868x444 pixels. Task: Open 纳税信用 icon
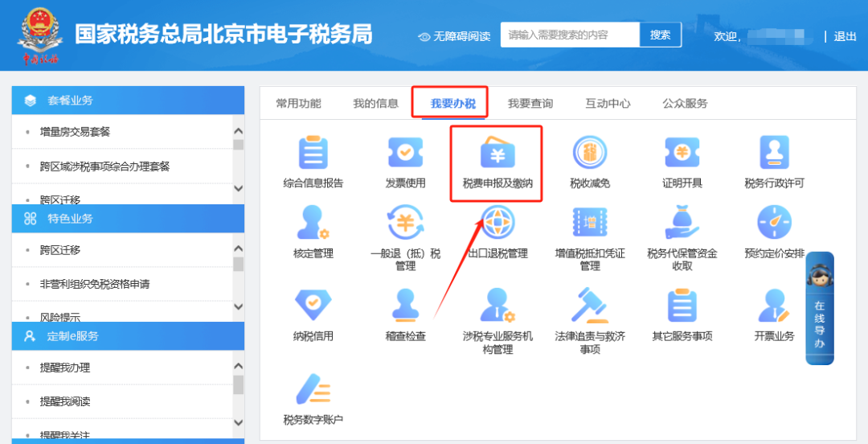tap(313, 305)
